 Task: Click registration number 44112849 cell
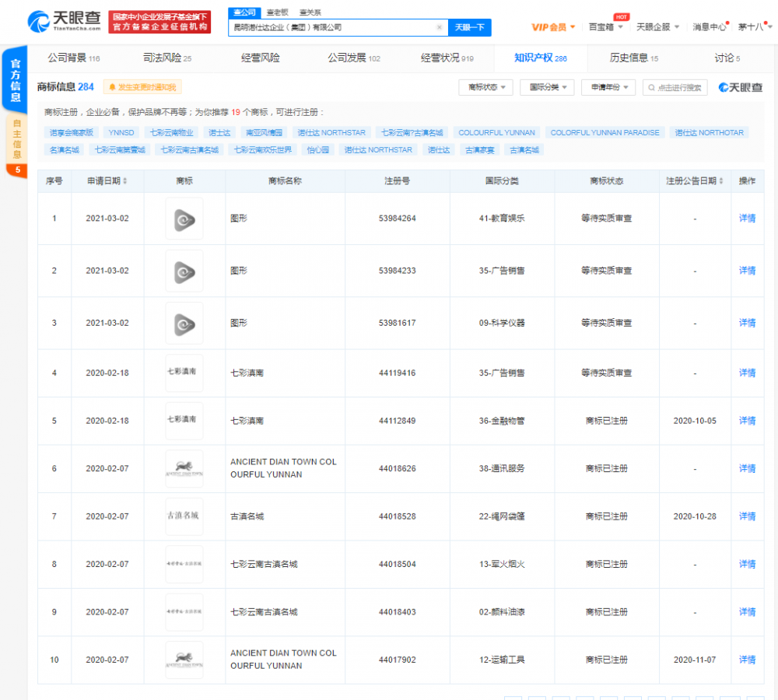tap(398, 421)
